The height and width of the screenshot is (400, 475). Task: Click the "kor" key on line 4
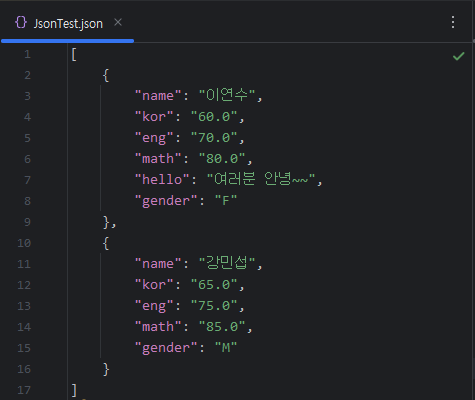click(154, 117)
